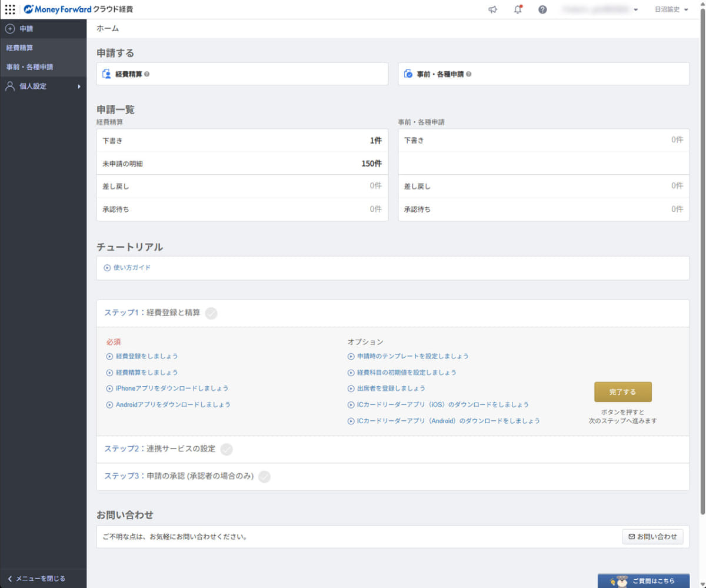
Task: Open help via the question mark icon
Action: [x=542, y=9]
